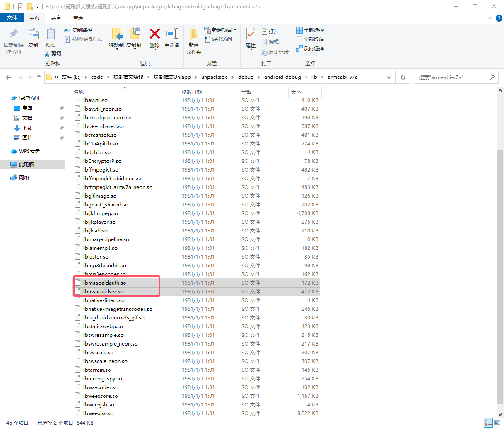
Task: Click the Delete red X icon
Action: [154, 34]
